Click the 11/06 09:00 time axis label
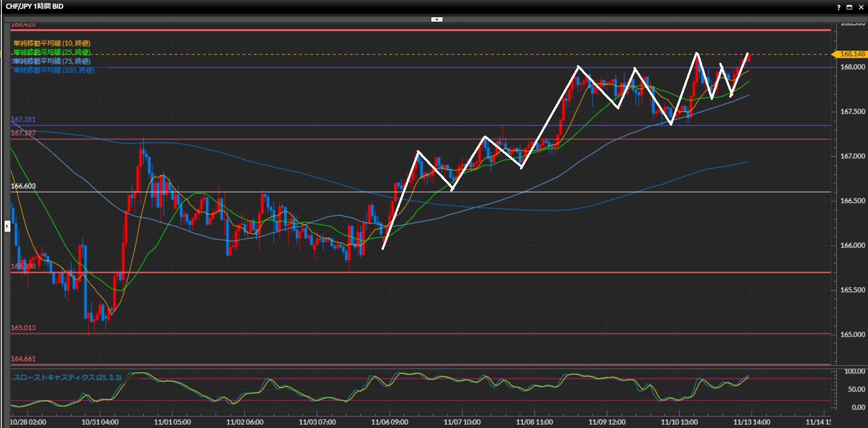868x428 pixels. point(389,422)
